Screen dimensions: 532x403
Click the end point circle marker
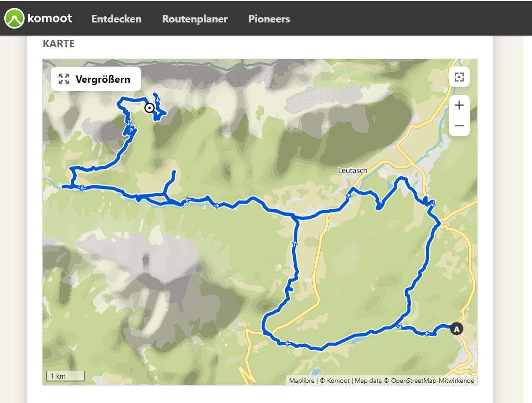point(149,108)
